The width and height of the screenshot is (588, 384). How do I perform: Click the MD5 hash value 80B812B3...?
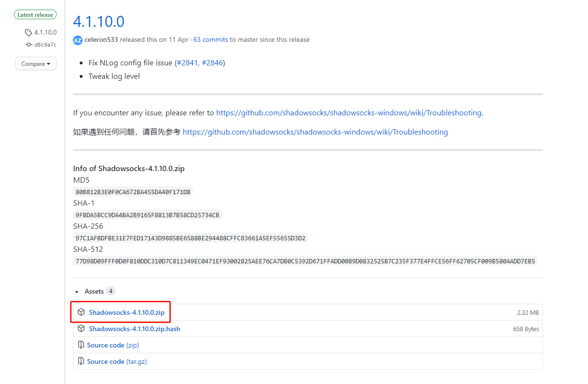pyautogui.click(x=133, y=192)
